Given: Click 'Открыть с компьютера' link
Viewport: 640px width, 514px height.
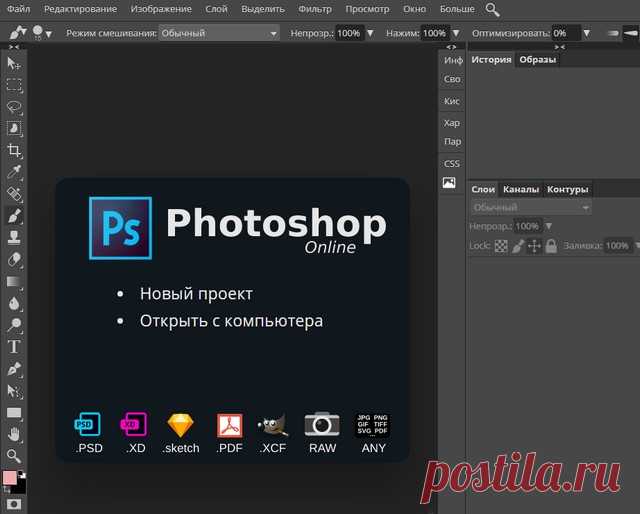Looking at the screenshot, I should 231,321.
